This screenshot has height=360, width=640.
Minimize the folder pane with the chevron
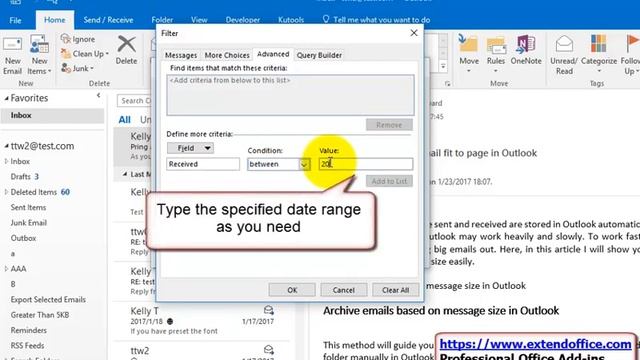pyautogui.click(x=98, y=96)
